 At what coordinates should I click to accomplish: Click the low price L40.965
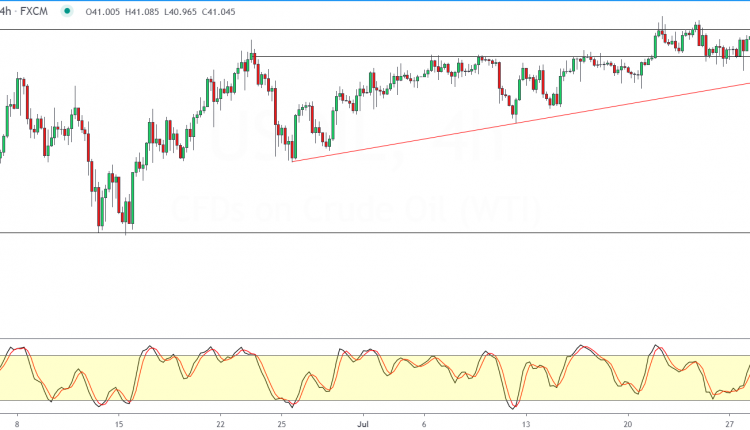180,11
